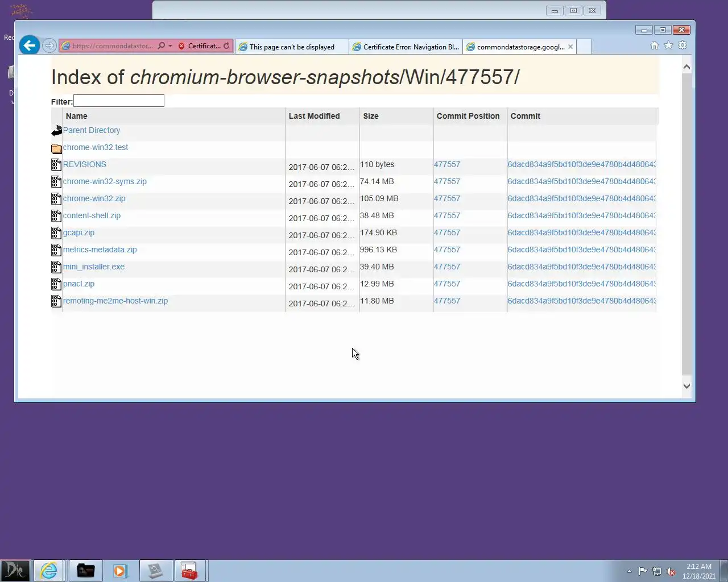Click the muted volume tray icon

point(671,571)
